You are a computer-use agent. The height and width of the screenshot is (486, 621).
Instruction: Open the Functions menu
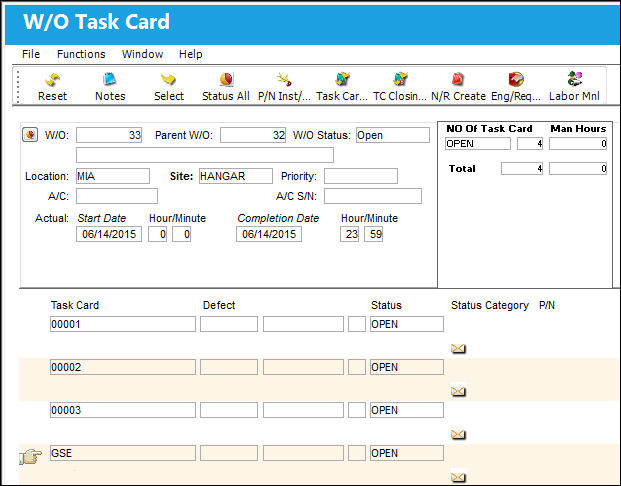(81, 54)
